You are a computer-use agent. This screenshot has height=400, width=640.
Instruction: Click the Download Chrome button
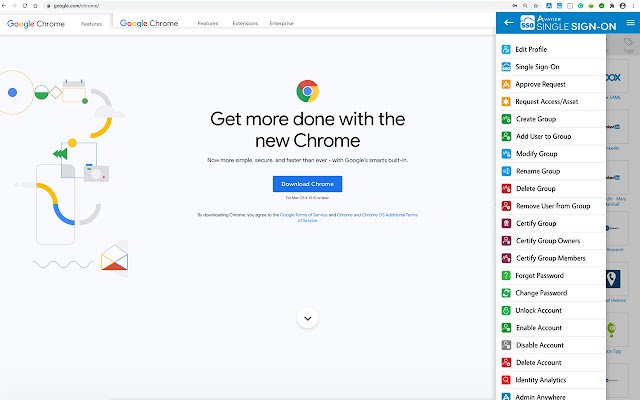(x=307, y=184)
